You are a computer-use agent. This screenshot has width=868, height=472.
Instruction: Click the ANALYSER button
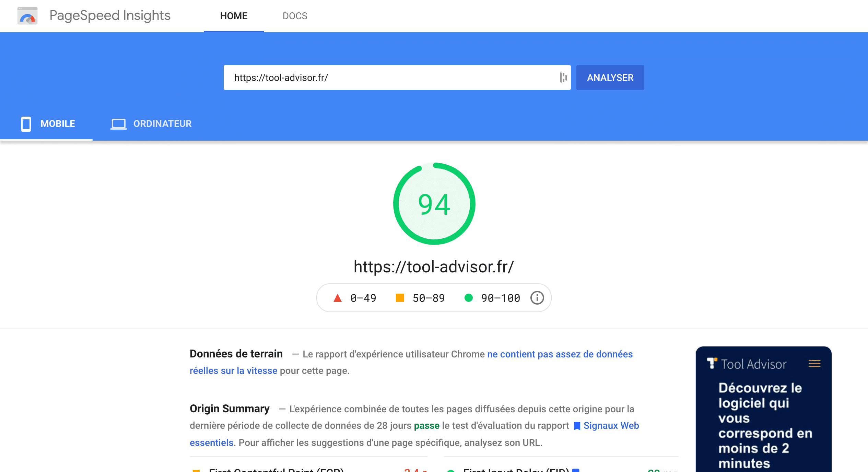(610, 77)
